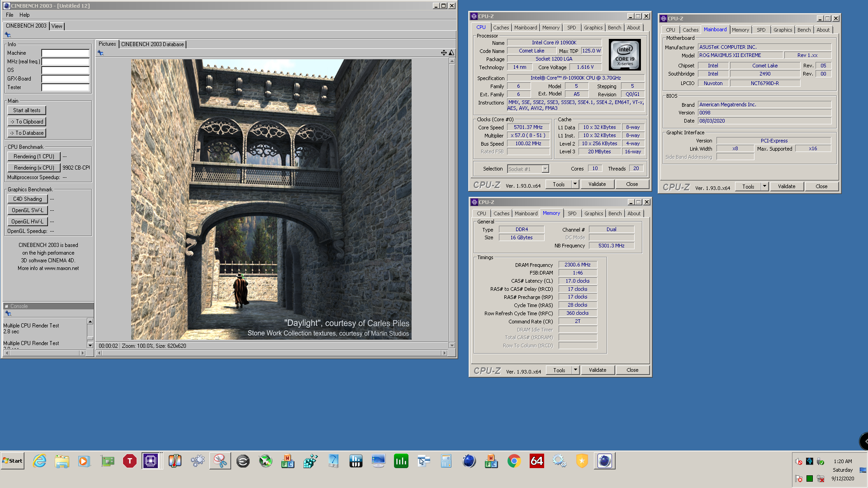
Task: Select Graphics tab in CPU-Z Mainboard window
Action: (783, 30)
